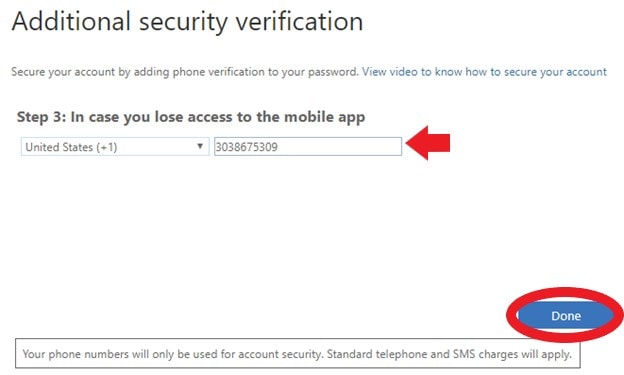Click the word Done on the blue button

tap(566, 316)
